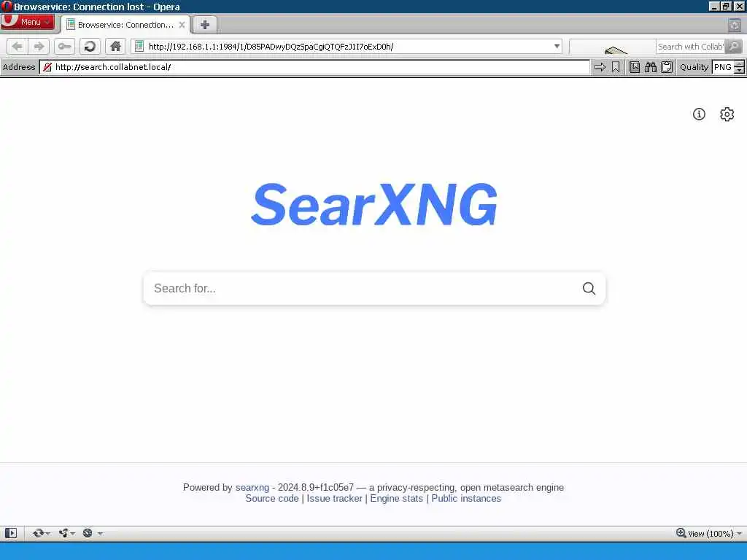This screenshot has width=747, height=560.
Task: Focus the 'Search for...' input
Action: (x=362, y=288)
